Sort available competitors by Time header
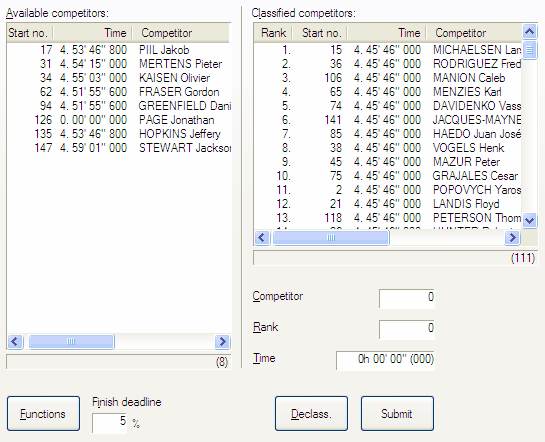The image size is (545, 442). point(92,33)
